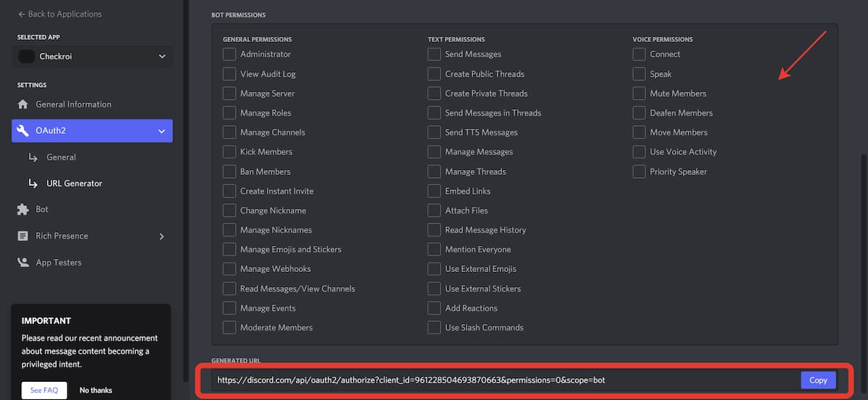The width and height of the screenshot is (868, 400).
Task: Copy the generated OAuth2 URL
Action: 817,380
